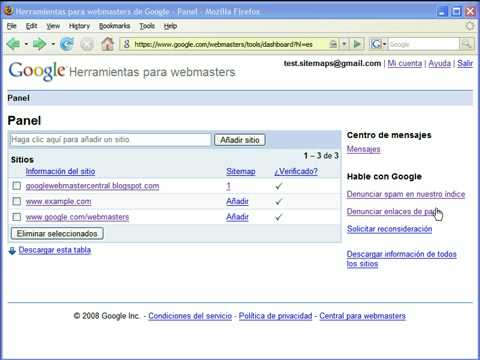This screenshot has height=360, width=480.
Task: Open the Mi cuenta link
Action: (x=404, y=63)
